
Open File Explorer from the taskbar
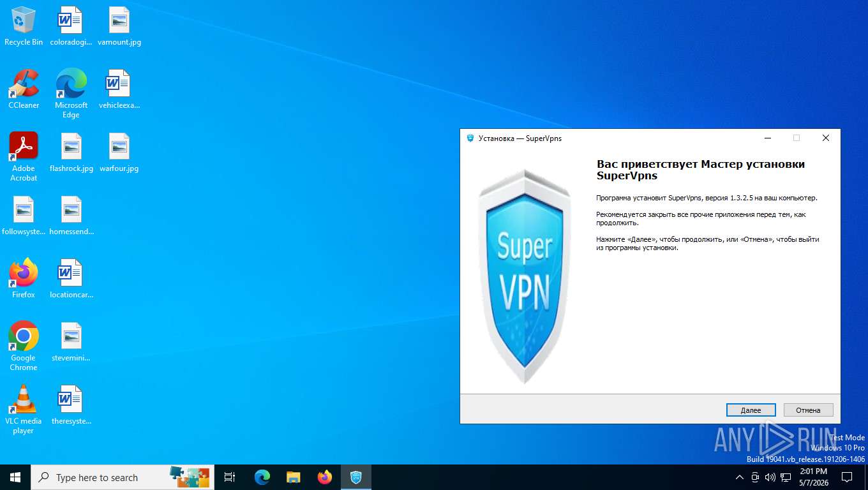294,477
